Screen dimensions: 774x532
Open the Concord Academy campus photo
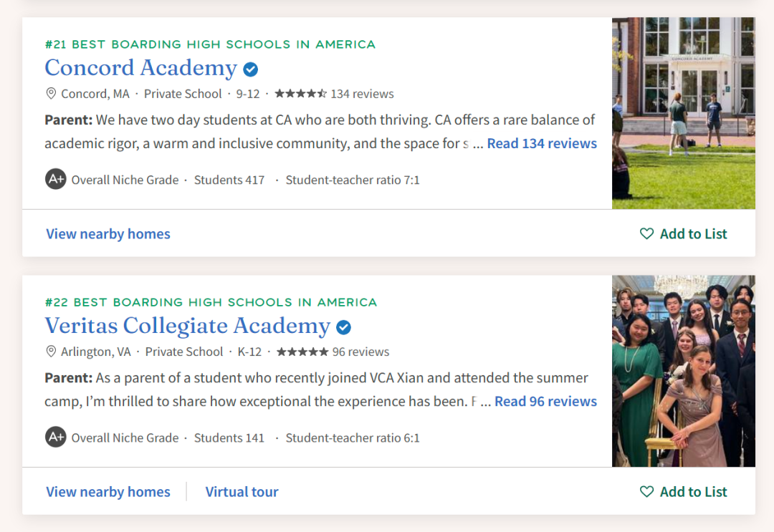pos(684,113)
